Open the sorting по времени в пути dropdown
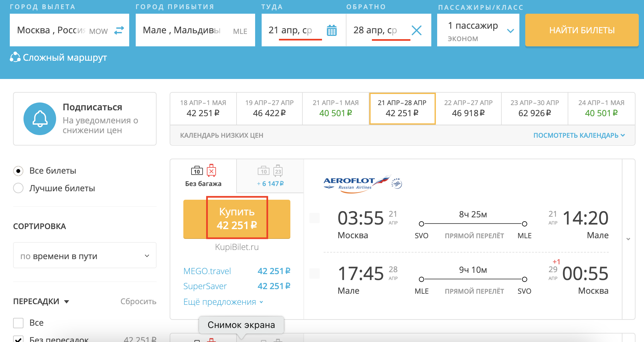Screen dimensions: 644x342 click(85, 256)
